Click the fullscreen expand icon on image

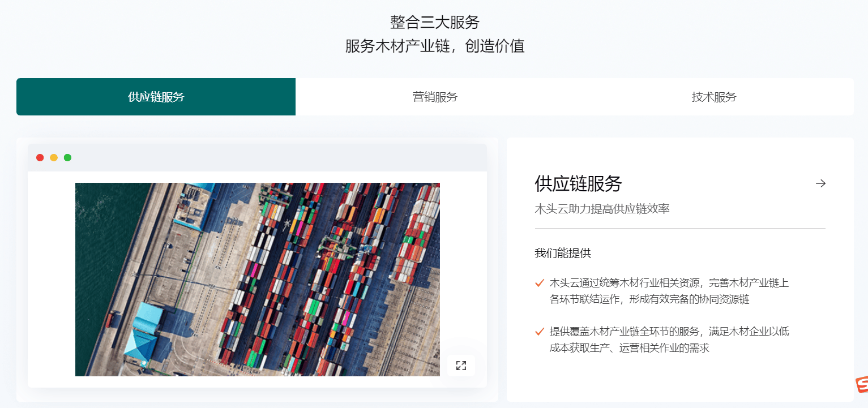pyautogui.click(x=461, y=366)
